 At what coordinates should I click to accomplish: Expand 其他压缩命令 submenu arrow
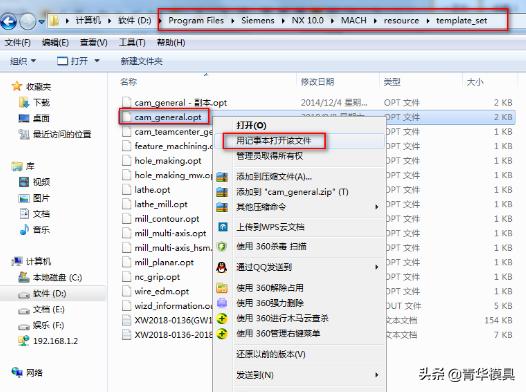[376, 207]
